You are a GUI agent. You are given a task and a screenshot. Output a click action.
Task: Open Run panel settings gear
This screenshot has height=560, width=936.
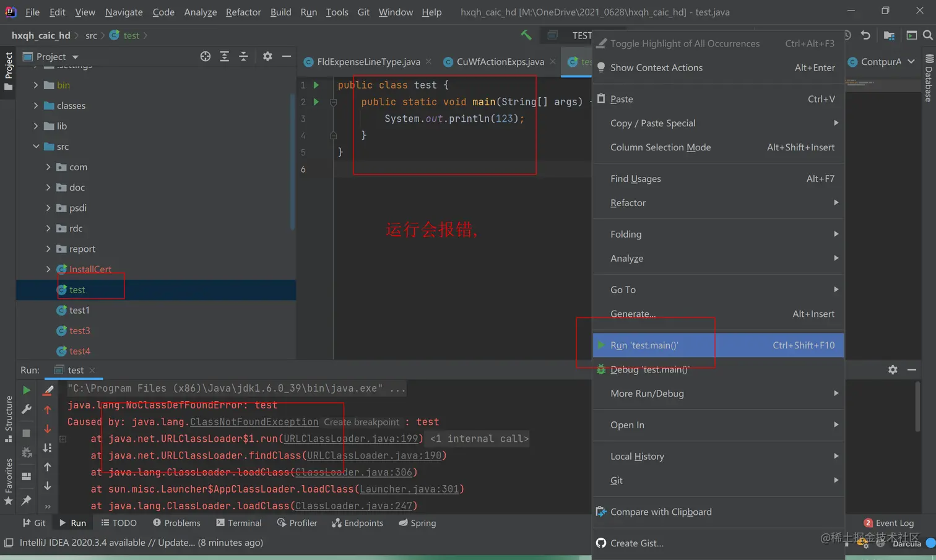point(893,369)
